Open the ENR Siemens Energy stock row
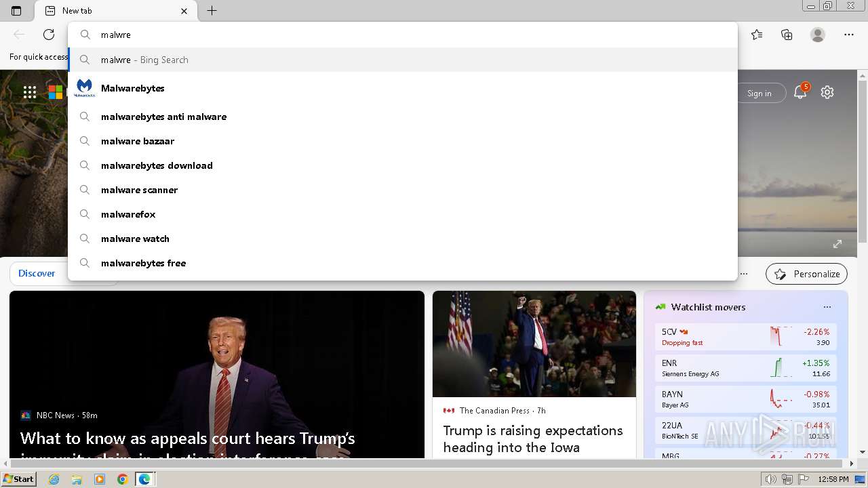Viewport: 868px width, 488px height. tap(746, 368)
